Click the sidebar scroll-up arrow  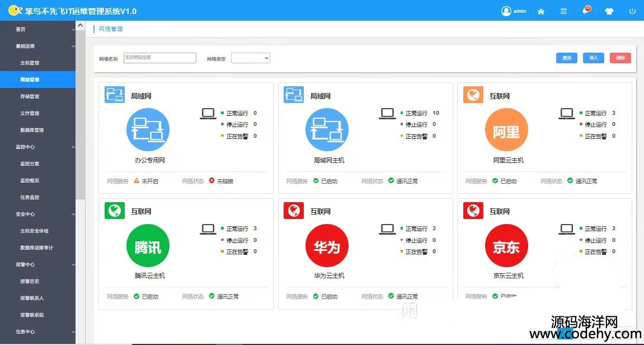(x=81, y=26)
